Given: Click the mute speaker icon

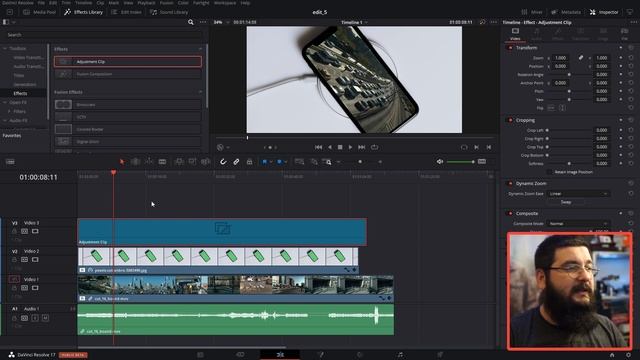Looking at the screenshot, I should point(440,162).
